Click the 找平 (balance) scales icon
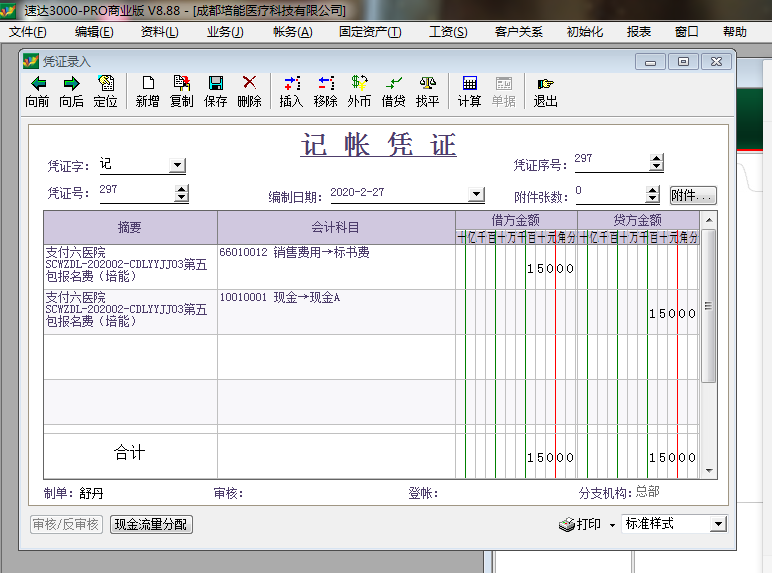 (427, 84)
